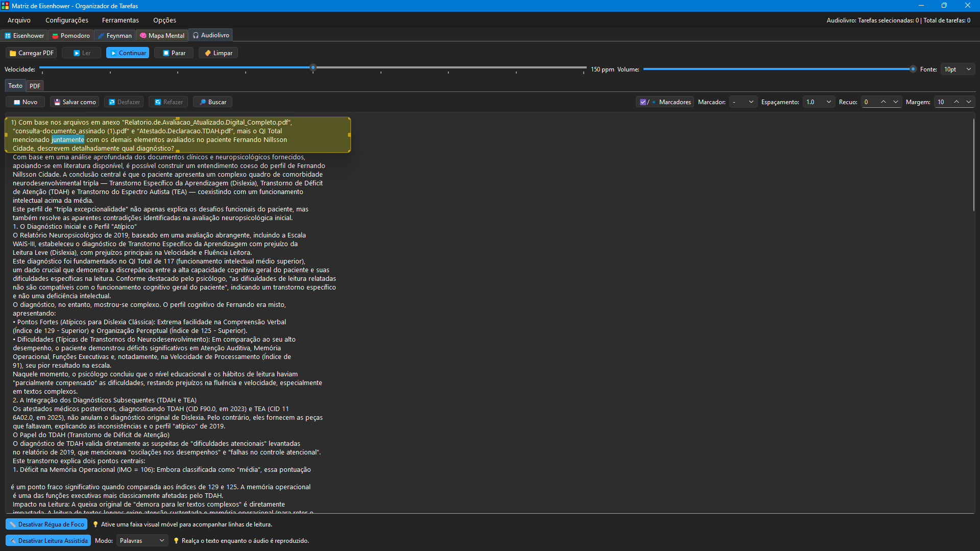
Task: Open the Arquivo menu
Action: pyautogui.click(x=19, y=20)
